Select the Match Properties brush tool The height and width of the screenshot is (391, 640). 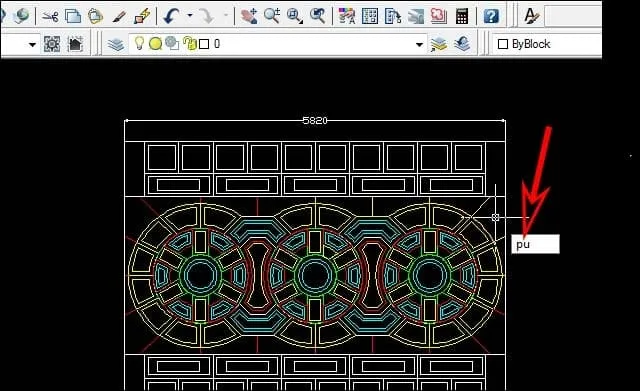pyautogui.click(x=119, y=17)
